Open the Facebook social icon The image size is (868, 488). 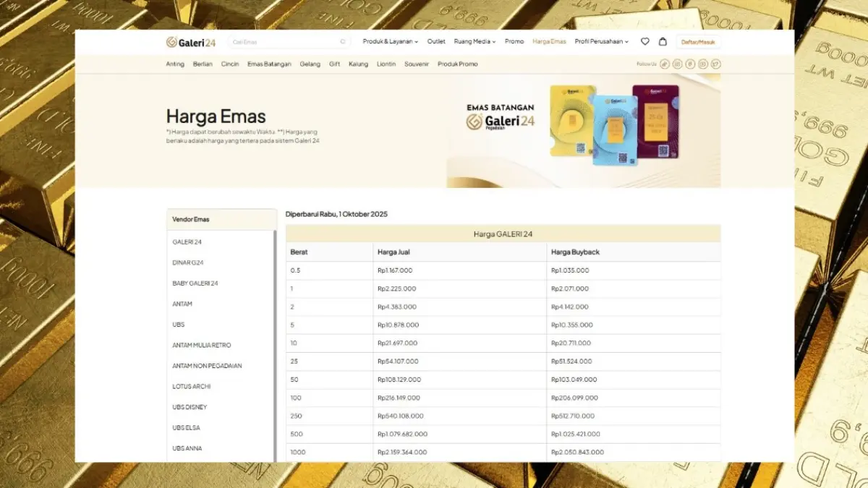(x=690, y=64)
